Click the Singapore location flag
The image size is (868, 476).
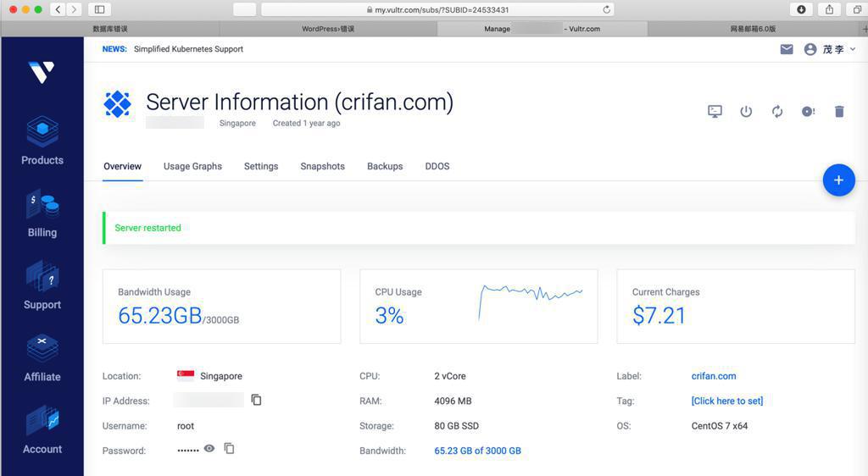(x=186, y=375)
